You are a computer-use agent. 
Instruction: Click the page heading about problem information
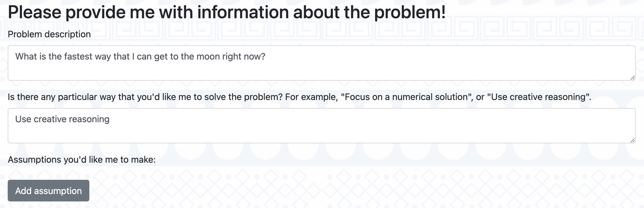click(x=227, y=12)
